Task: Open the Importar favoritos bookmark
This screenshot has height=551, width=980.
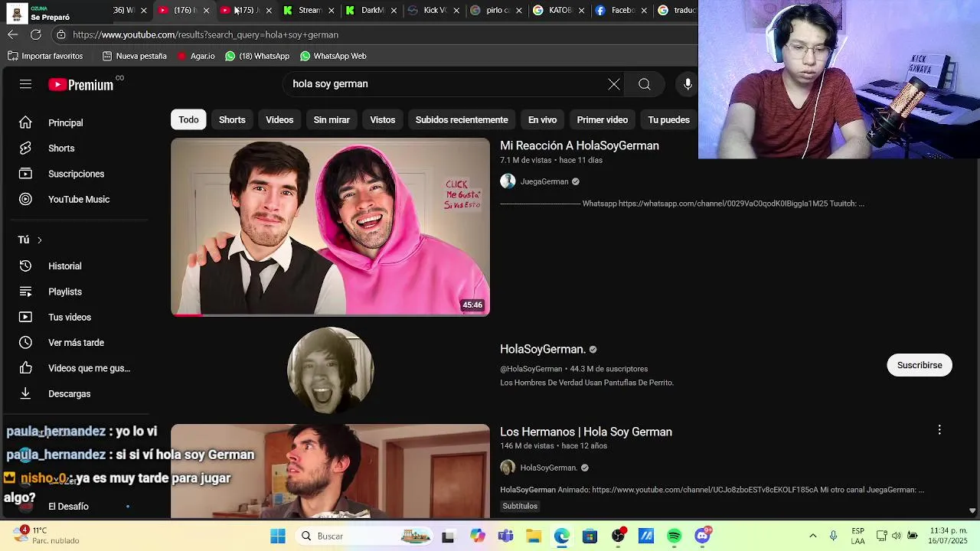Action: tap(45, 56)
